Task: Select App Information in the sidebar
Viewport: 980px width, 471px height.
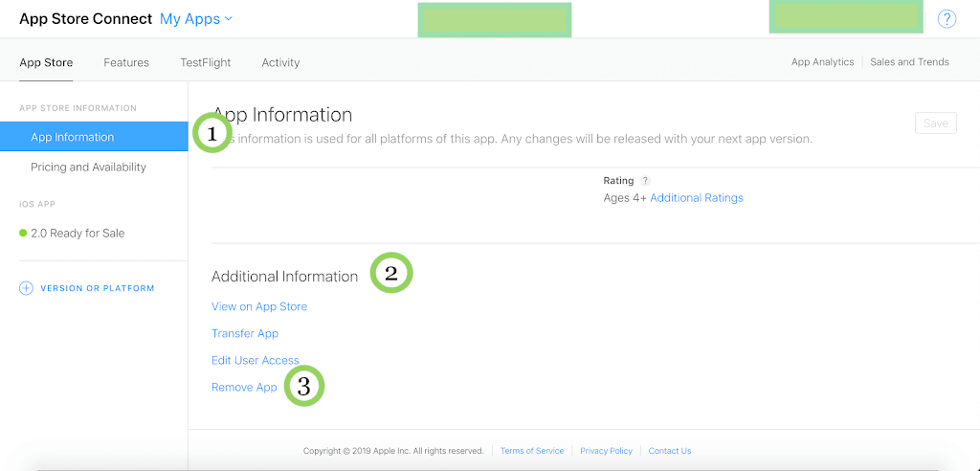Action: coord(94,137)
